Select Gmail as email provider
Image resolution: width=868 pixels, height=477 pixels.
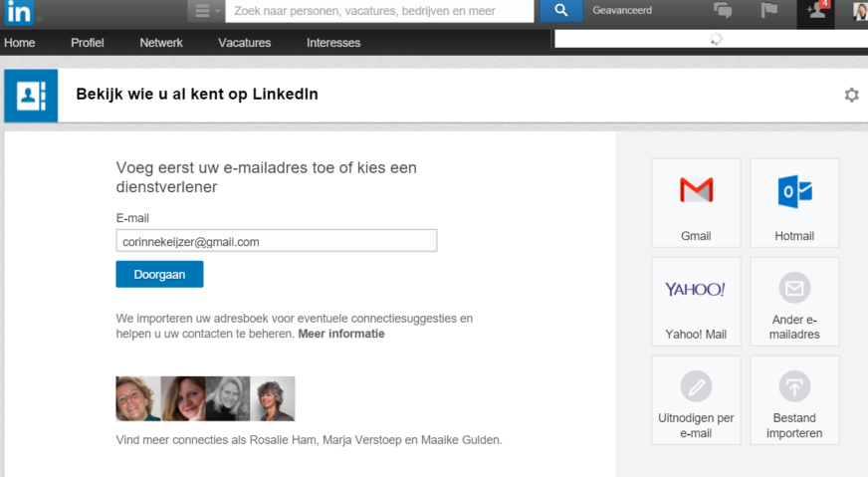tap(696, 202)
